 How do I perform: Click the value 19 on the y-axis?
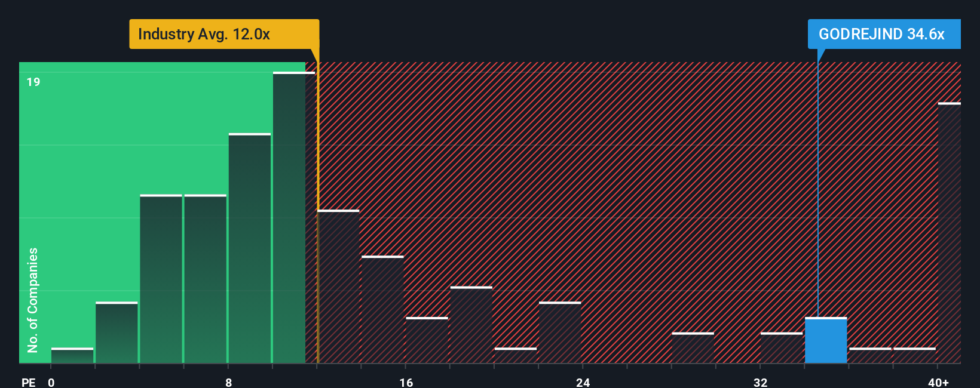33,82
